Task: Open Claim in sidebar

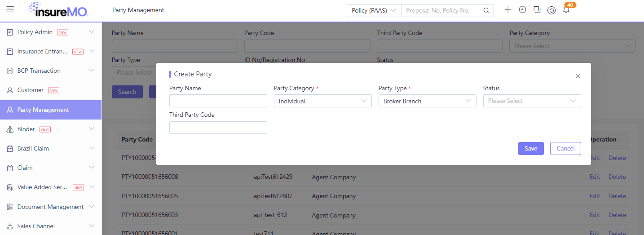Action: 51,168
